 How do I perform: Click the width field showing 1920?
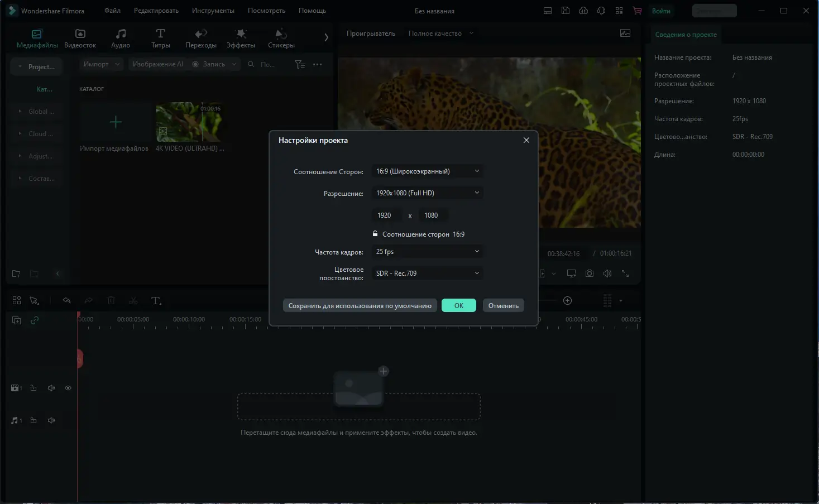pos(386,215)
